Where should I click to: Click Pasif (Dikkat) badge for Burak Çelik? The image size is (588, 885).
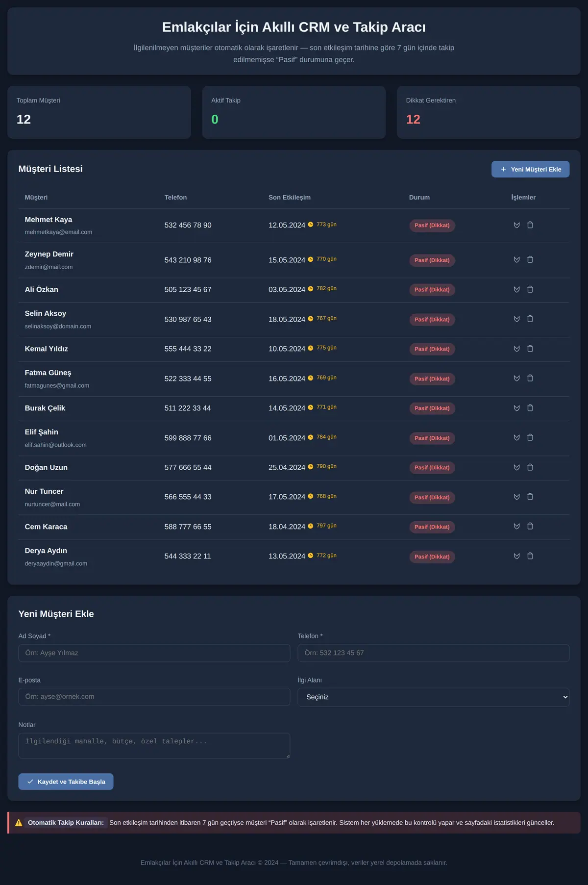(x=432, y=408)
